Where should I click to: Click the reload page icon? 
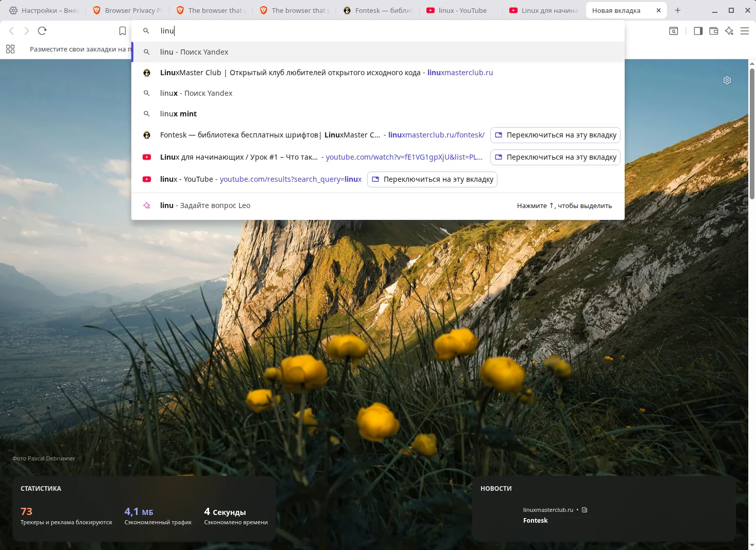pyautogui.click(x=42, y=31)
